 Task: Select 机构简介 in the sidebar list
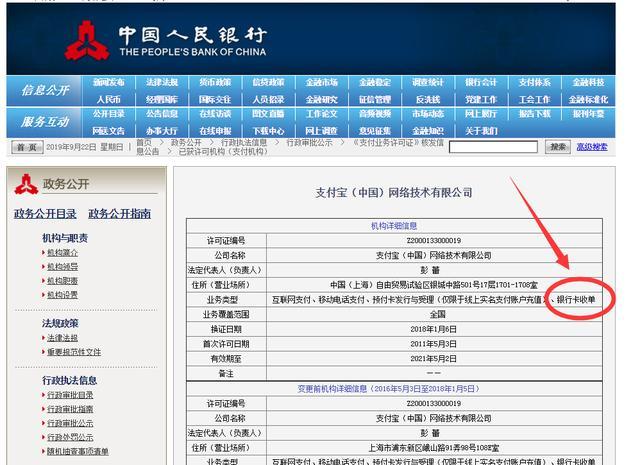(x=62, y=253)
